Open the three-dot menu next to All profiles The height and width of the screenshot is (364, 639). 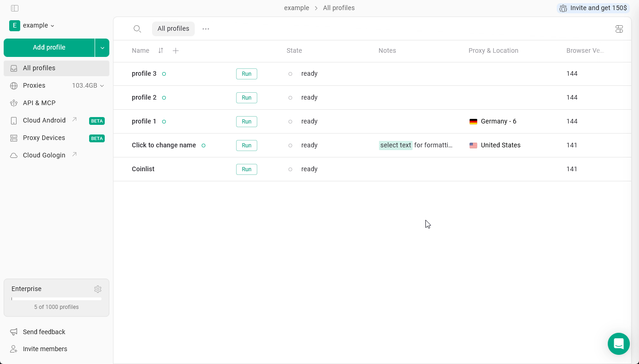[x=205, y=28]
